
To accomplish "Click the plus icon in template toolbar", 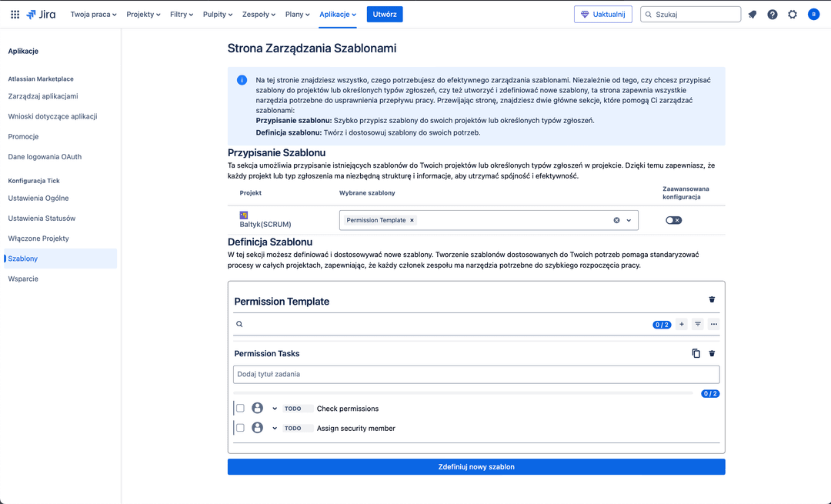I will click(x=682, y=324).
